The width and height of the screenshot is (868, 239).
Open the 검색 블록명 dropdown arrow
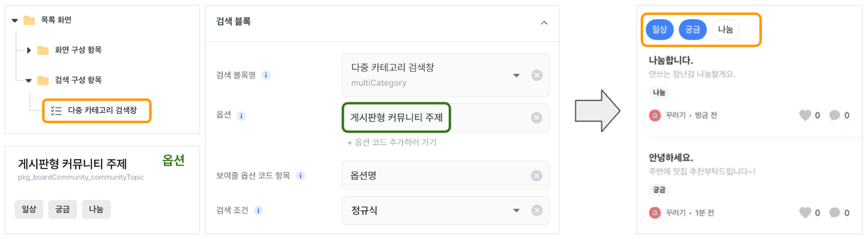click(x=517, y=76)
